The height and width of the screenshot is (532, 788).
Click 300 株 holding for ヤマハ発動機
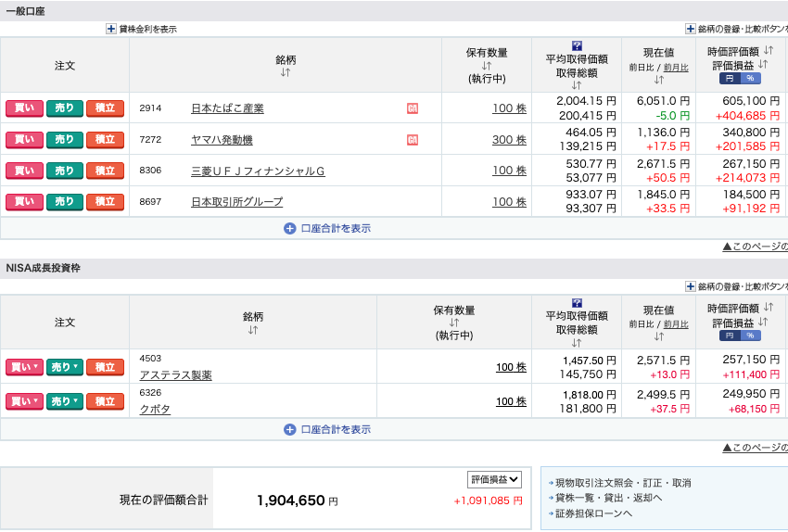click(509, 140)
